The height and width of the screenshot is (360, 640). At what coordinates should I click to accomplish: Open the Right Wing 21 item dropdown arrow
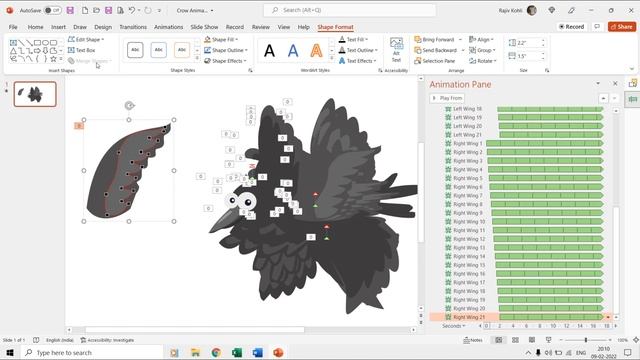pos(608,317)
